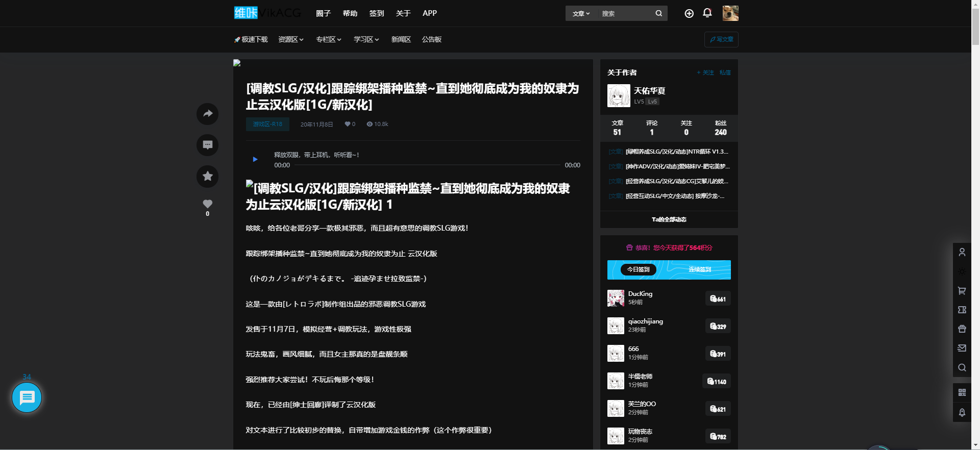
Task: Click the audio player progress bar
Action: 427,165
